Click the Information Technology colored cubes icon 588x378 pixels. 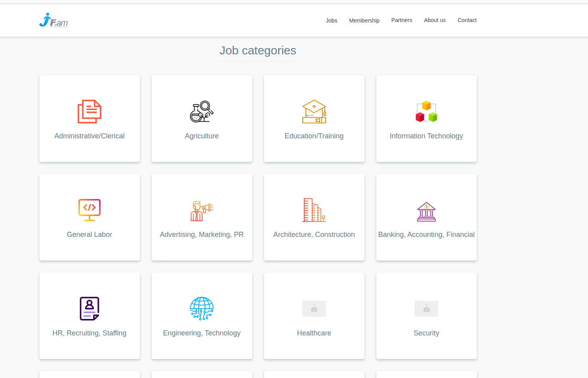(x=426, y=112)
